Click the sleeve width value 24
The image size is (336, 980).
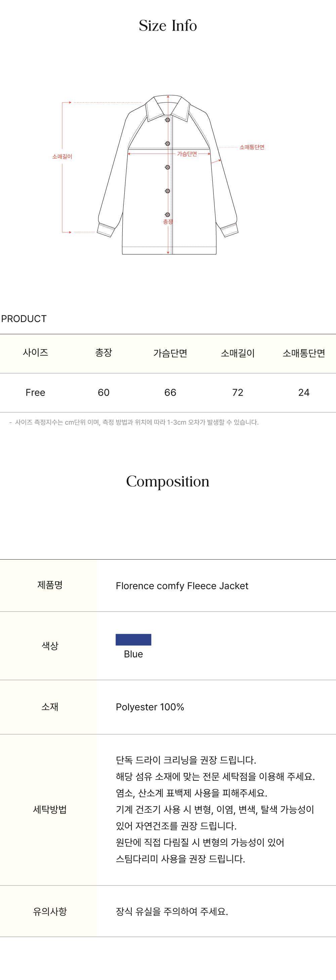[x=304, y=393]
